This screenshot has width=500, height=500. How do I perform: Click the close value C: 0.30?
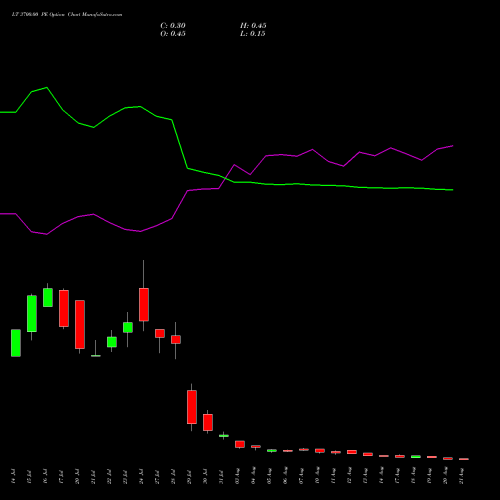(x=173, y=26)
